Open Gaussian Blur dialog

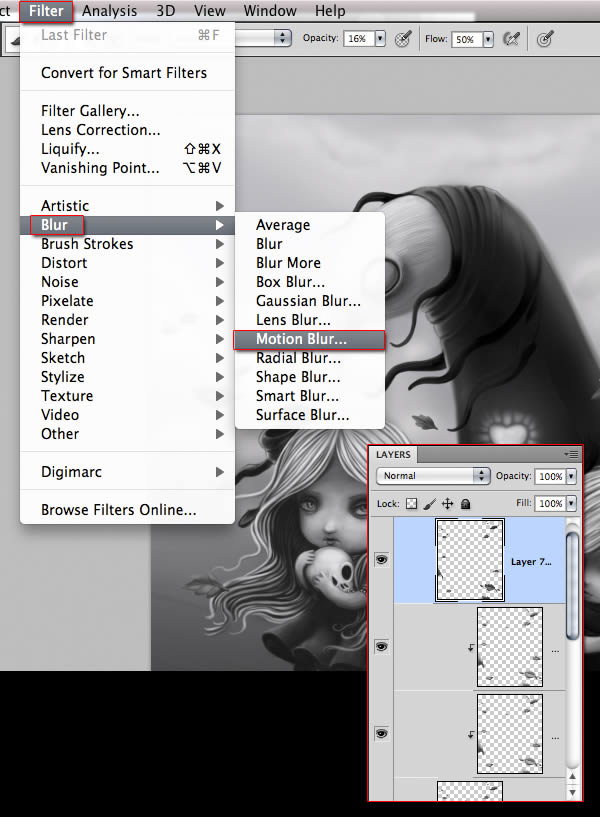[x=310, y=301]
